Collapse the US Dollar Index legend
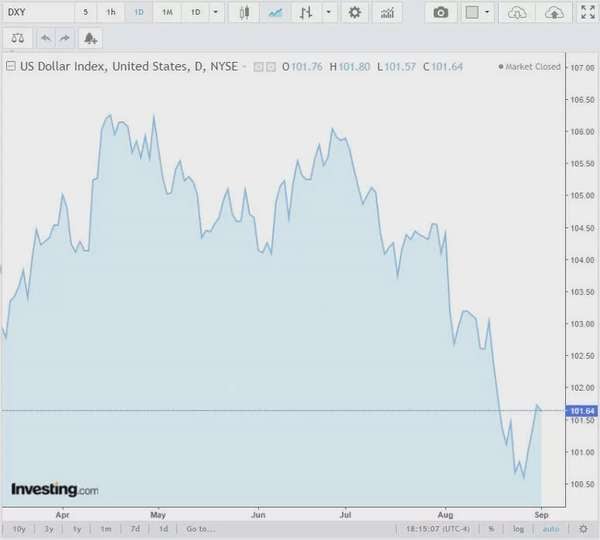600x540 pixels. [x=11, y=66]
